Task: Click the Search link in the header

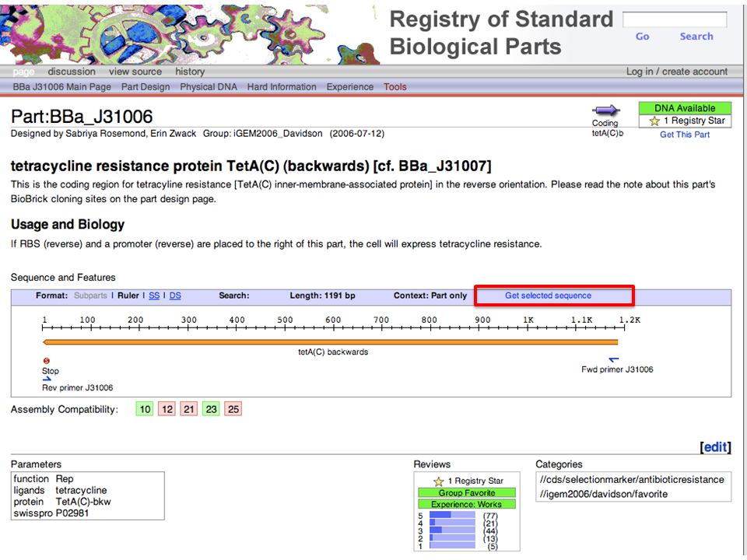Action: tap(696, 37)
